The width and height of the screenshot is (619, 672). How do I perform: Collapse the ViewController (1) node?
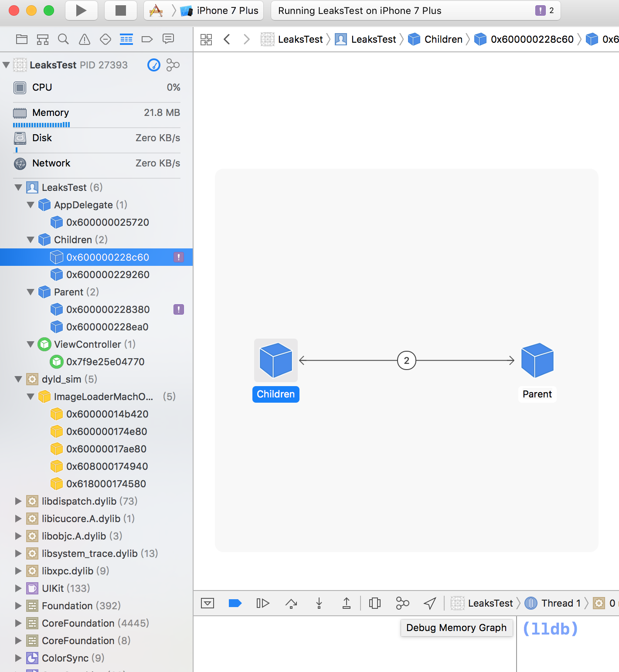click(31, 344)
